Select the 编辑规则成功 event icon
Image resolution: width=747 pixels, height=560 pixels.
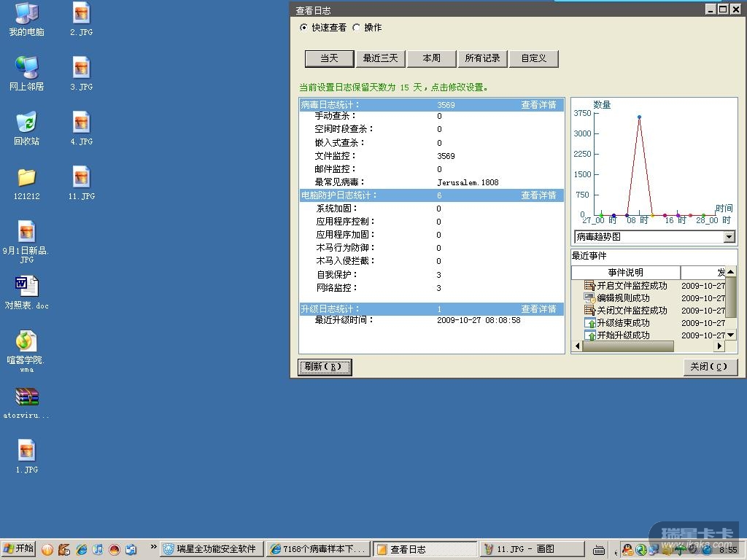point(589,298)
